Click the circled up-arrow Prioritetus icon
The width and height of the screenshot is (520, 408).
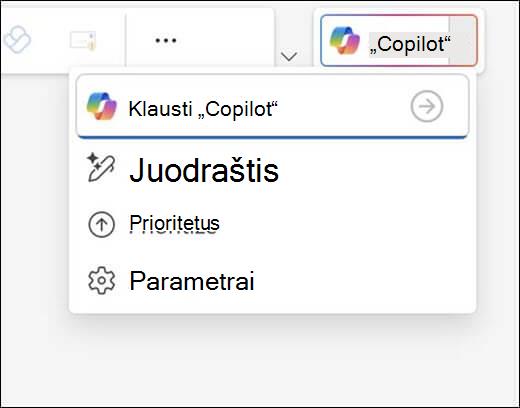pos(101,224)
